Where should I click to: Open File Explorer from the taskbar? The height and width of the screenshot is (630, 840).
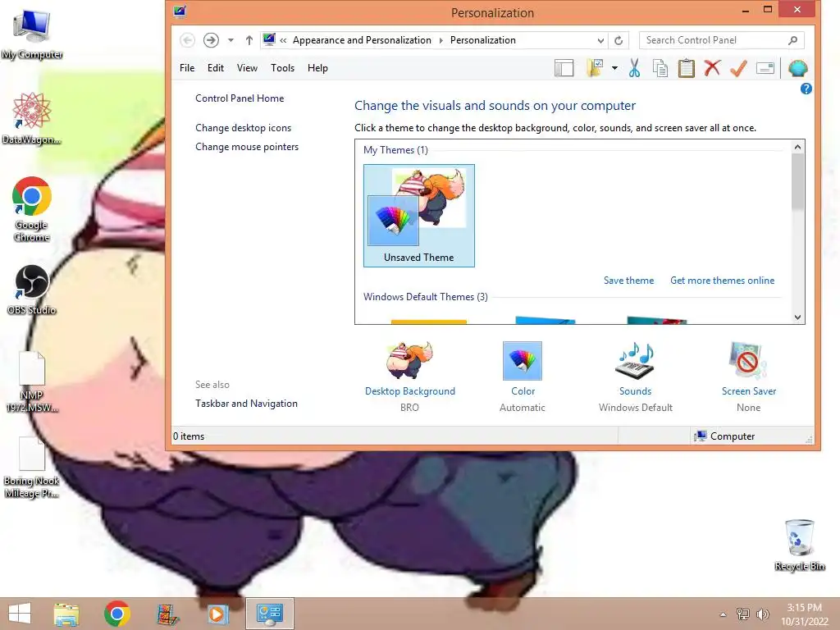pyautogui.click(x=66, y=614)
